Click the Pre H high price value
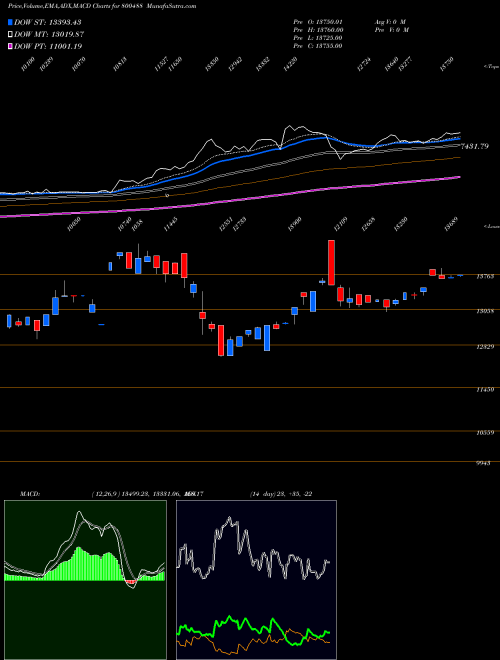 tap(330, 29)
